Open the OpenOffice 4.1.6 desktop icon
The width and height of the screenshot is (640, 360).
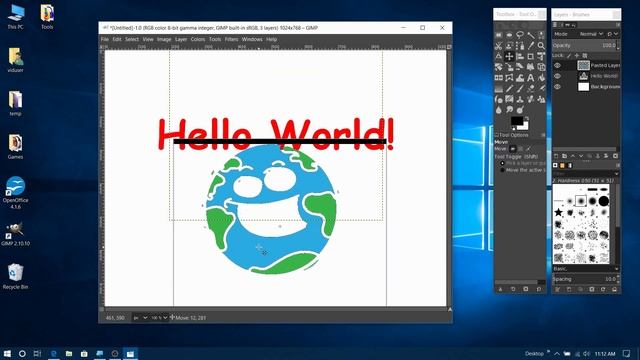tap(15, 193)
